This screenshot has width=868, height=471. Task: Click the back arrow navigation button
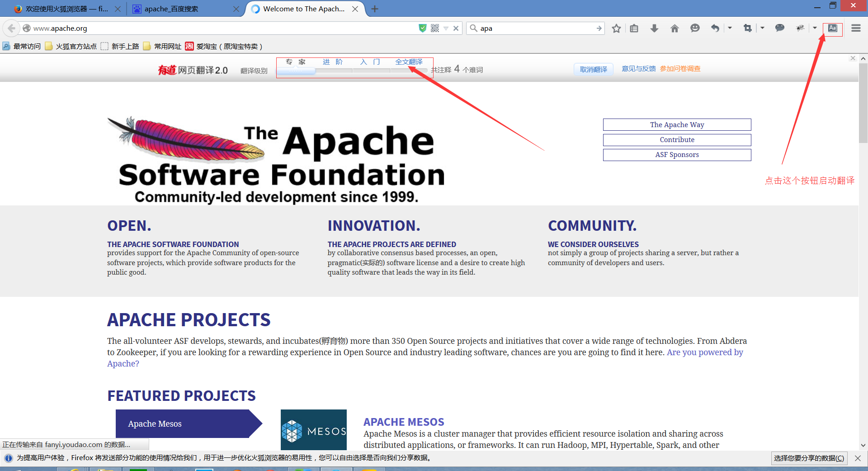coord(11,28)
